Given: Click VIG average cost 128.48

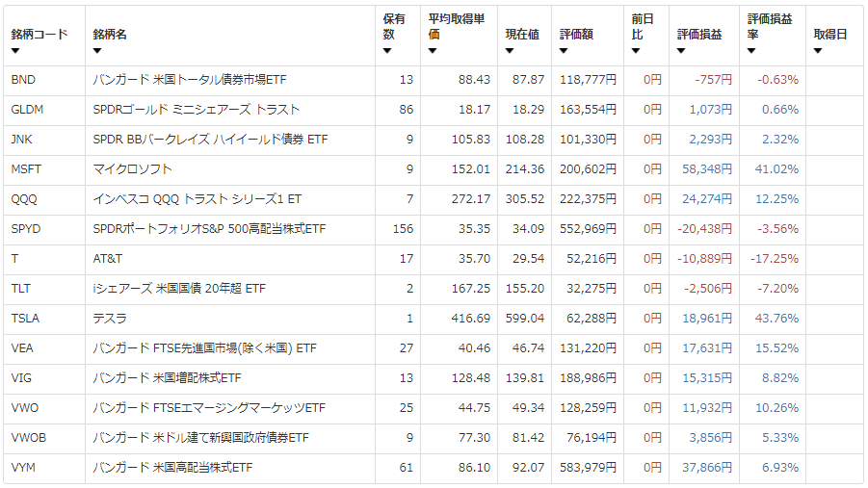Looking at the screenshot, I should [x=471, y=378].
